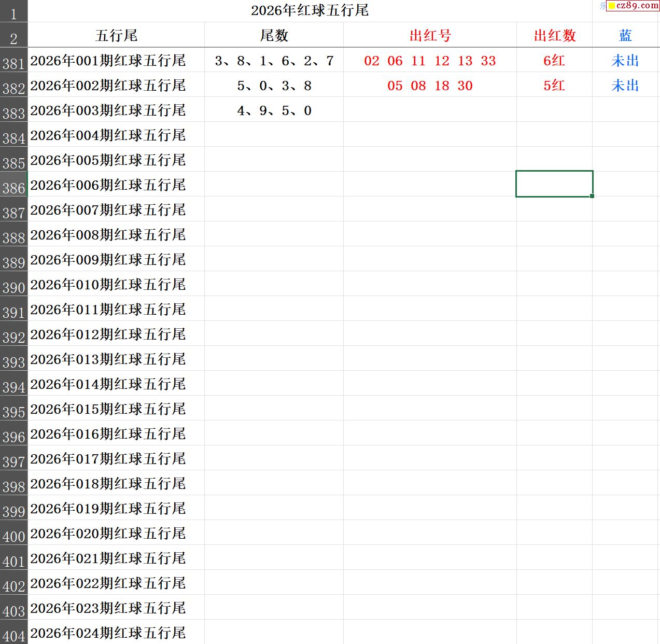This screenshot has height=644, width=660.
Task: Select the 5红 result cell
Action: (x=554, y=86)
